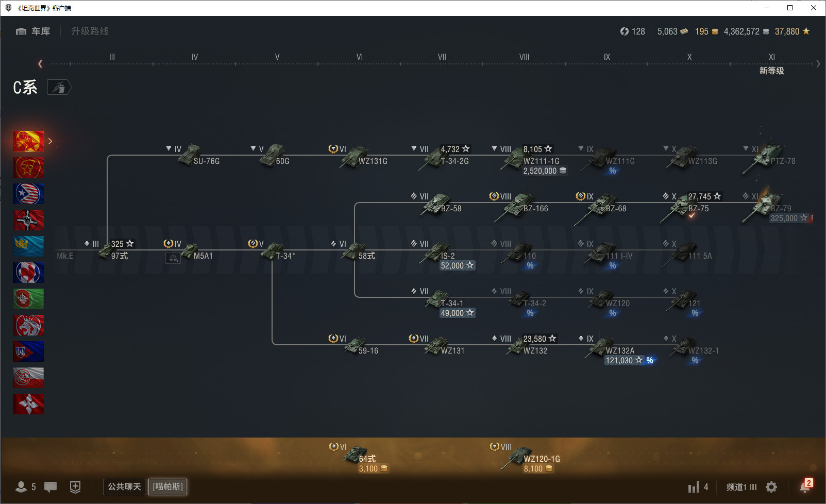826x504 pixels.
Task: Click the 5,063 bonds balance
Action: click(x=672, y=31)
